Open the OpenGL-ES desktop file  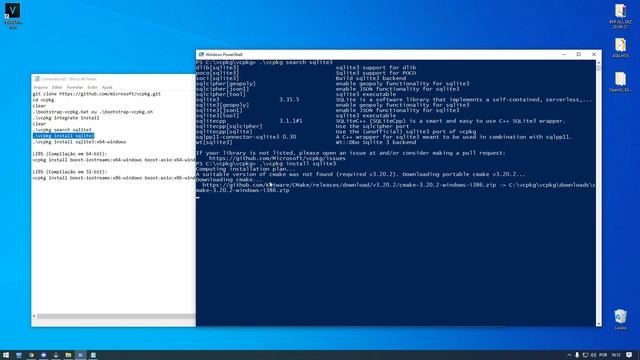tap(620, 82)
